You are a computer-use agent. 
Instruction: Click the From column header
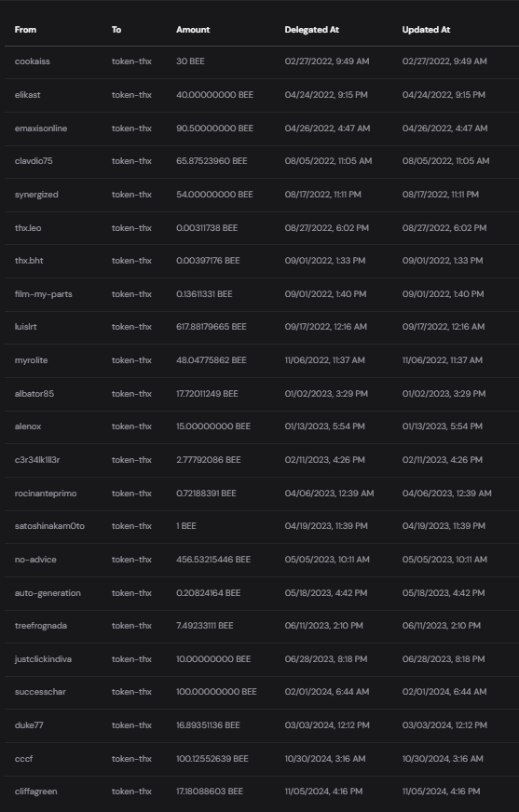25,30
